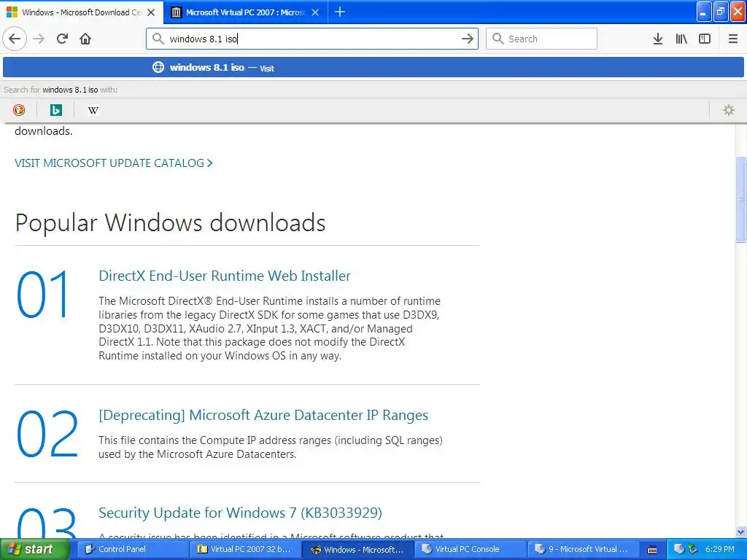747x560 pixels.
Task: Go back using the browser back arrow
Action: (x=15, y=39)
